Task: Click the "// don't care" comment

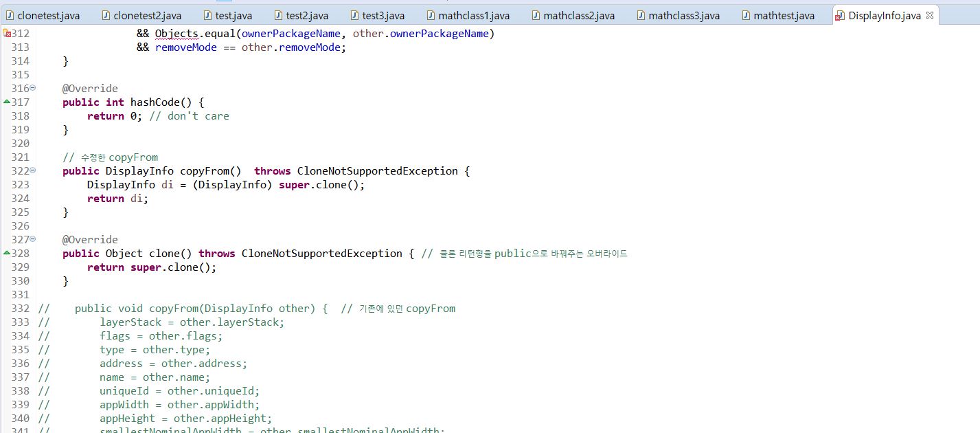Action: point(189,115)
